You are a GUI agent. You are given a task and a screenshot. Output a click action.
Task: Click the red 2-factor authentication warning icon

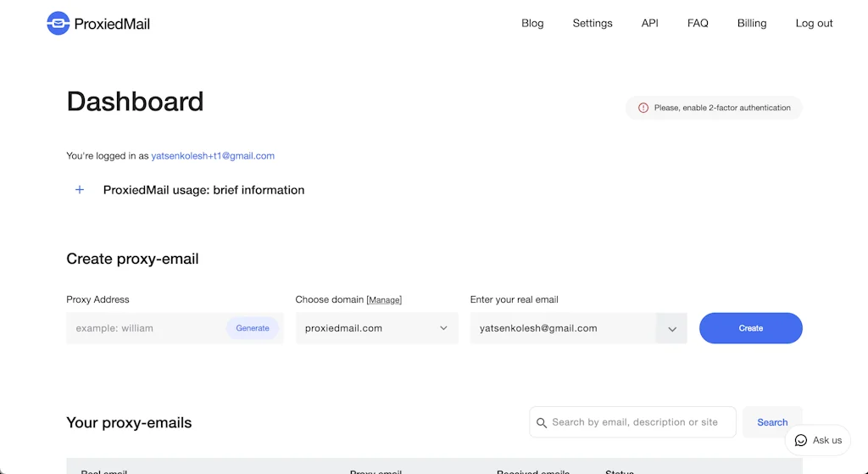pyautogui.click(x=643, y=108)
